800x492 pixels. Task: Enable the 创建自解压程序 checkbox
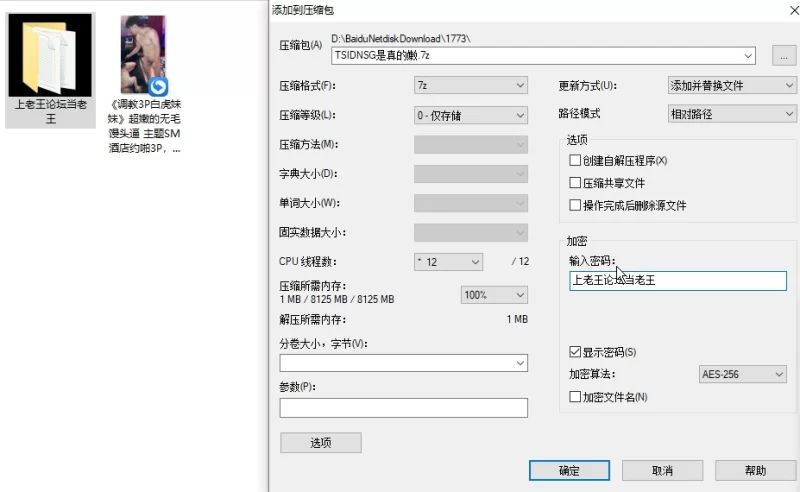[575, 161]
